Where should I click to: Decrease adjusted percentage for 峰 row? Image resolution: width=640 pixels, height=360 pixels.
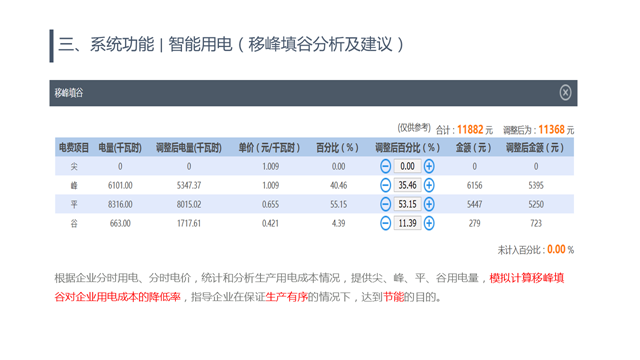pyautogui.click(x=385, y=185)
